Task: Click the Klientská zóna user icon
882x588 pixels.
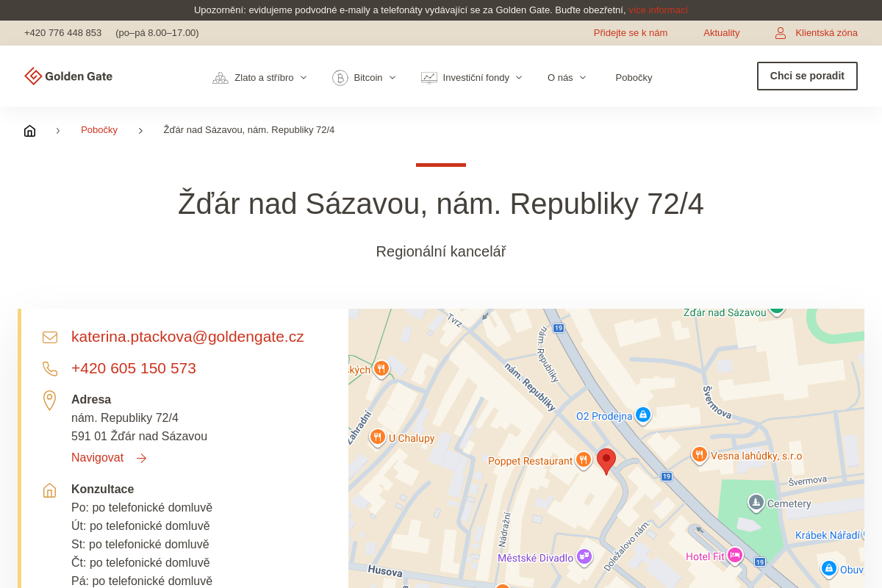Action: point(781,33)
